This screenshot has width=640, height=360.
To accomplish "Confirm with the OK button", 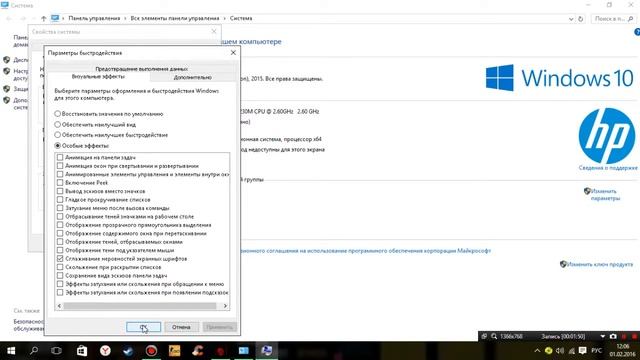I will click(144, 327).
